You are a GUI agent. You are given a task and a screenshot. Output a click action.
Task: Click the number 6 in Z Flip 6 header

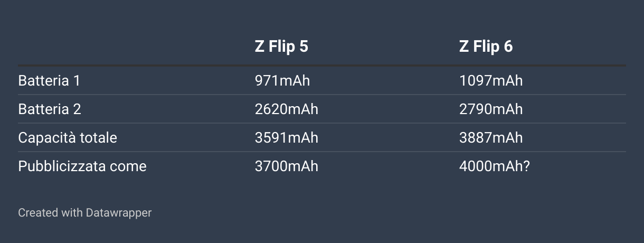(508, 46)
